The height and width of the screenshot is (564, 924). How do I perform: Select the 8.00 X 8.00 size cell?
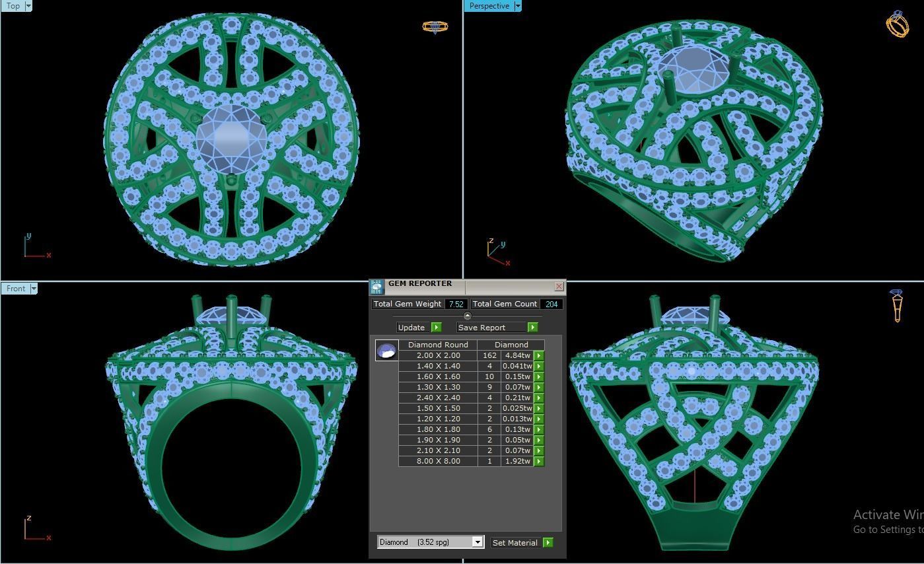pyautogui.click(x=438, y=461)
